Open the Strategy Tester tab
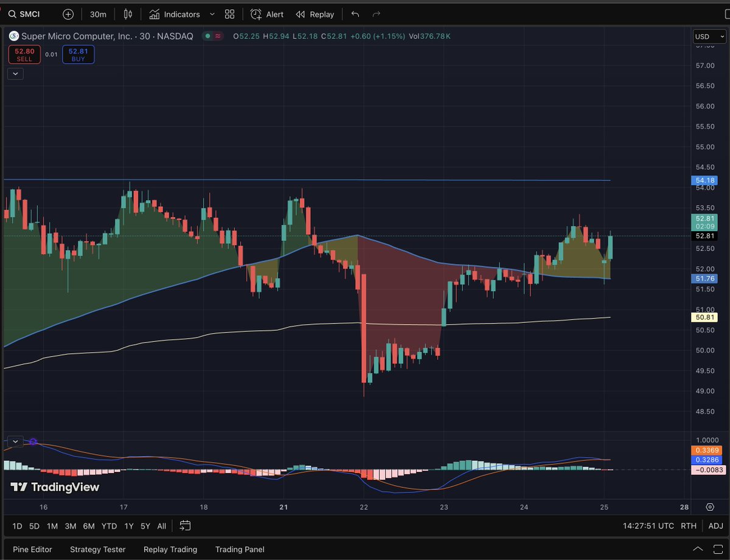This screenshot has width=730, height=560. [98, 549]
